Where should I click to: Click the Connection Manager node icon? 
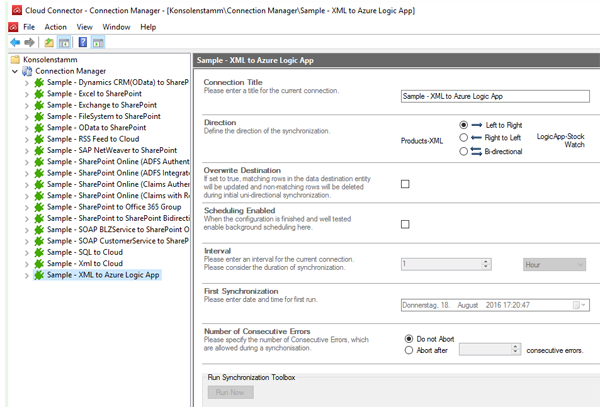click(x=27, y=72)
